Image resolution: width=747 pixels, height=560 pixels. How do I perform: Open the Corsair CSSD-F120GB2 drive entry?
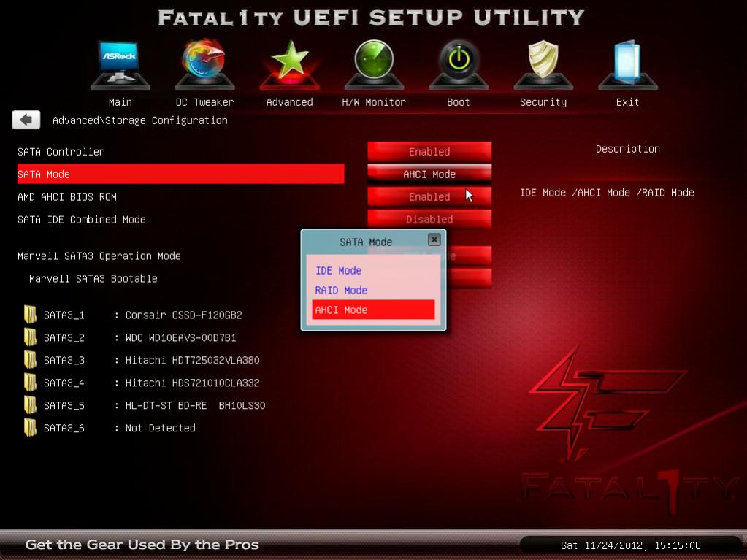183,315
